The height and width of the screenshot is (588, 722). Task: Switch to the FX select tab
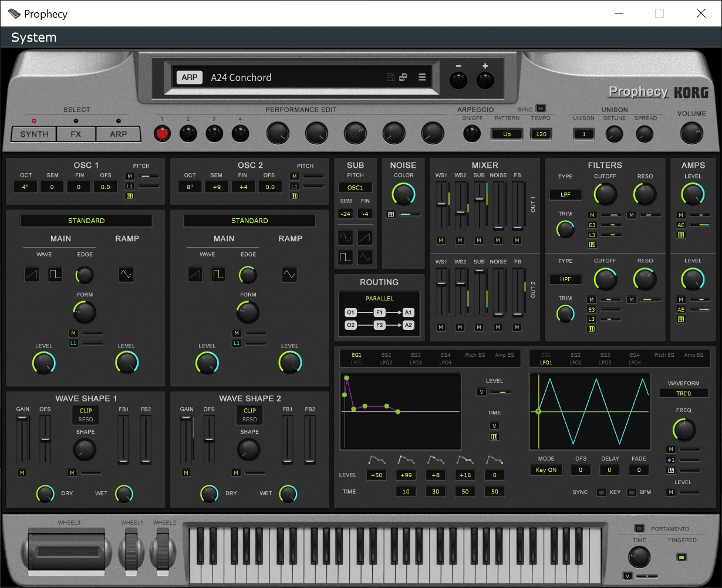pos(76,134)
